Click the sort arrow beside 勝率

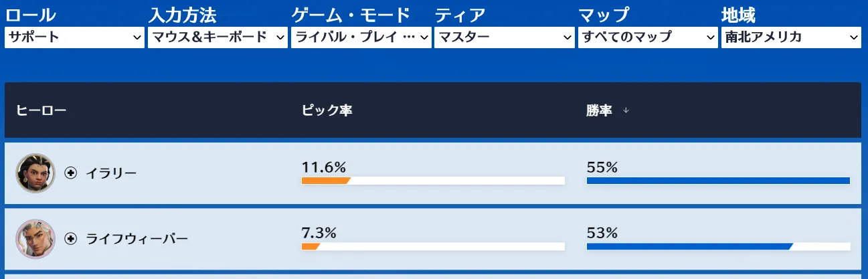[626, 111]
